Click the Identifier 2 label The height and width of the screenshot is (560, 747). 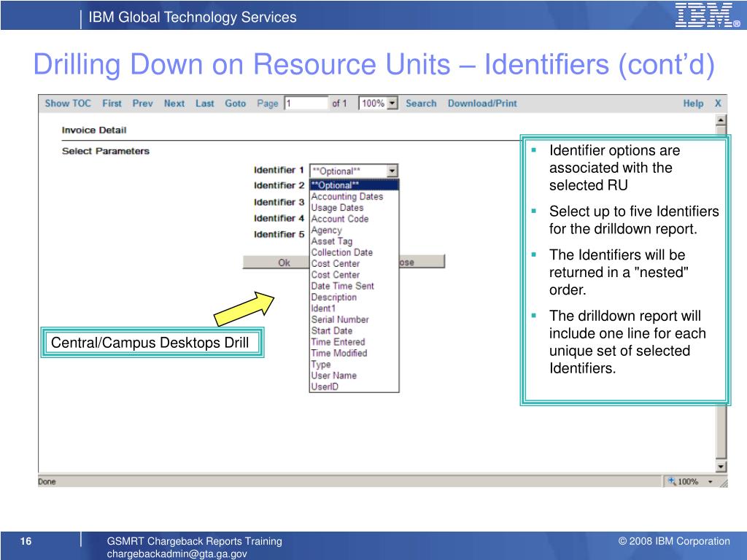click(279, 185)
